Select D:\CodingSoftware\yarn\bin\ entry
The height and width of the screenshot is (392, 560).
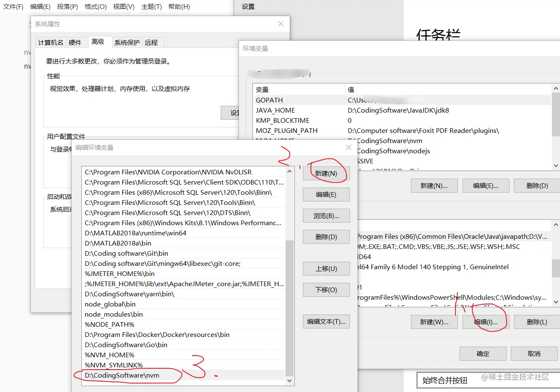[184, 294]
